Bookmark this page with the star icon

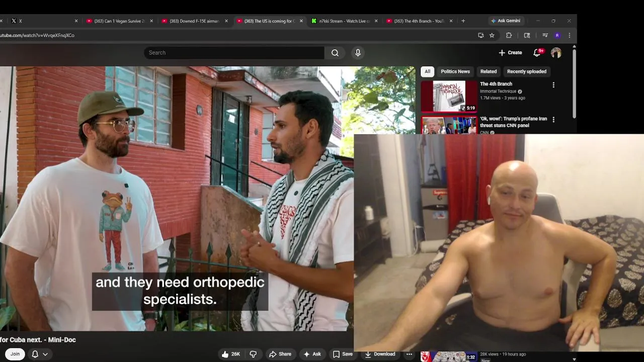pos(492,35)
